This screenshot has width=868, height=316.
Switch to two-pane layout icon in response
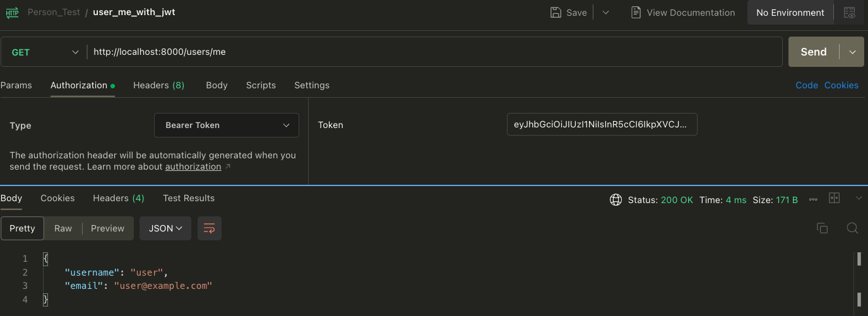[835, 199]
